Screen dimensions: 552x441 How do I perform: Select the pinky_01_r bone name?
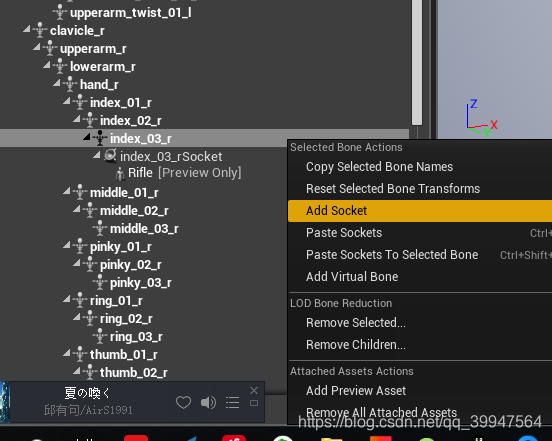(x=121, y=247)
